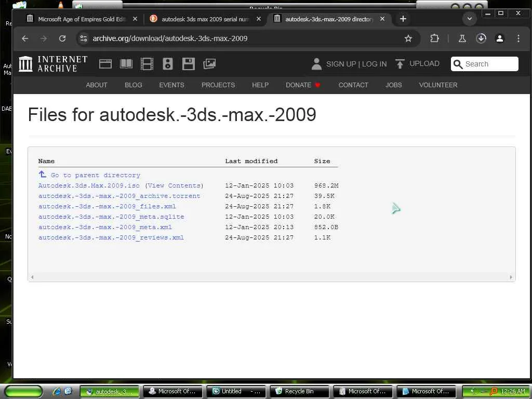
Task: Reload the archive.org page
Action: click(62, 38)
